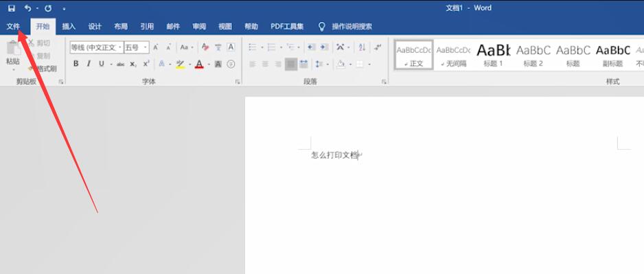Open the 字体 group dialog launcher

pos(238,82)
